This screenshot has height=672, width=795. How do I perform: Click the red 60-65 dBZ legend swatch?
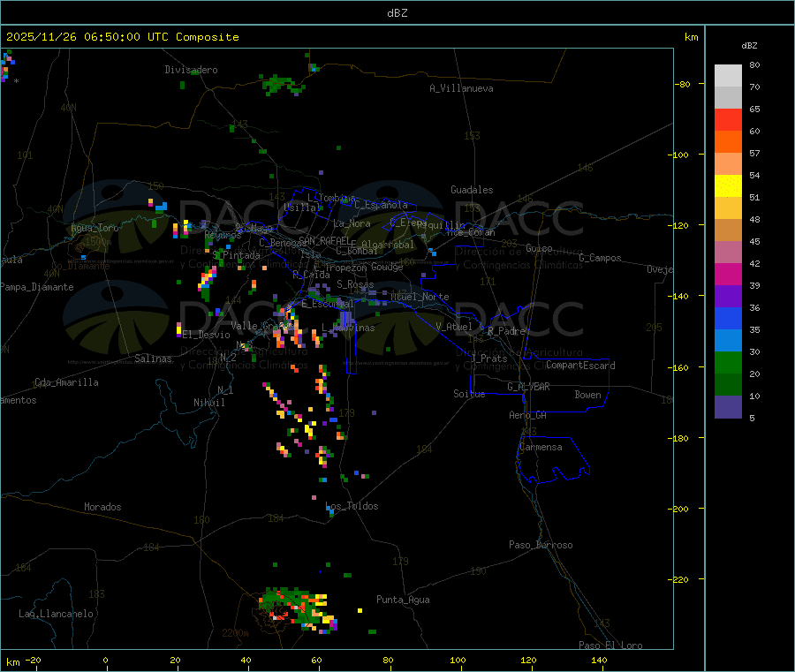point(728,119)
